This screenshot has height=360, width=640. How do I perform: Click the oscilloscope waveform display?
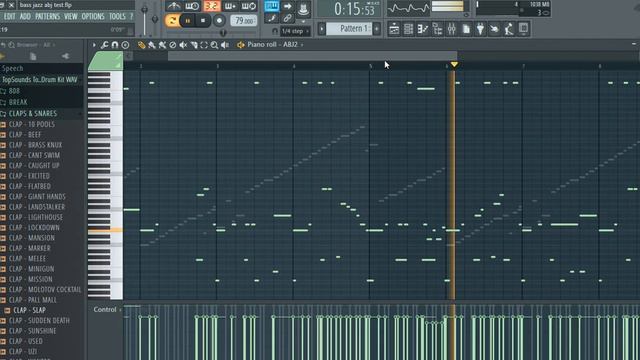[x=408, y=8]
